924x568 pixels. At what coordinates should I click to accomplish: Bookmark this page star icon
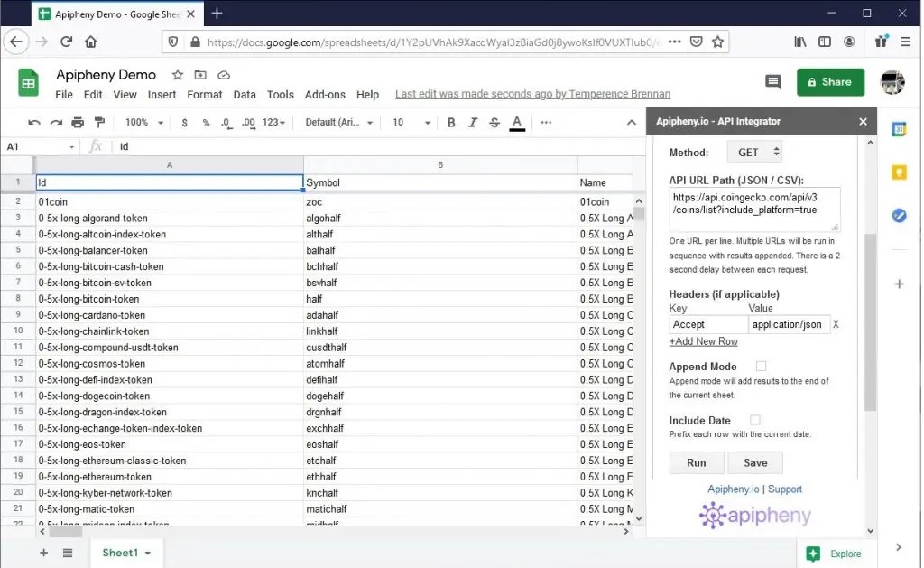(717, 42)
